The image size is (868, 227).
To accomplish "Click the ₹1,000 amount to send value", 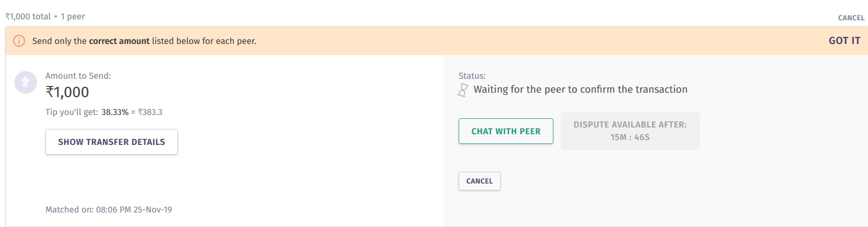I will (x=67, y=92).
